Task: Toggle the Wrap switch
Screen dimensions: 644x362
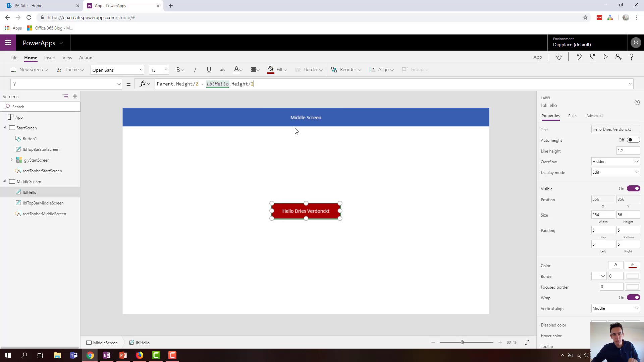Action: (x=633, y=298)
